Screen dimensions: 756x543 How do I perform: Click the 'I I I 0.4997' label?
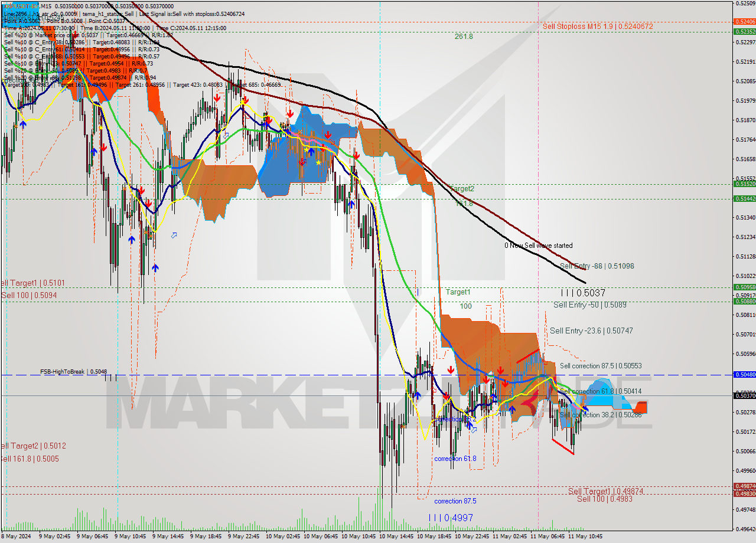[451, 518]
